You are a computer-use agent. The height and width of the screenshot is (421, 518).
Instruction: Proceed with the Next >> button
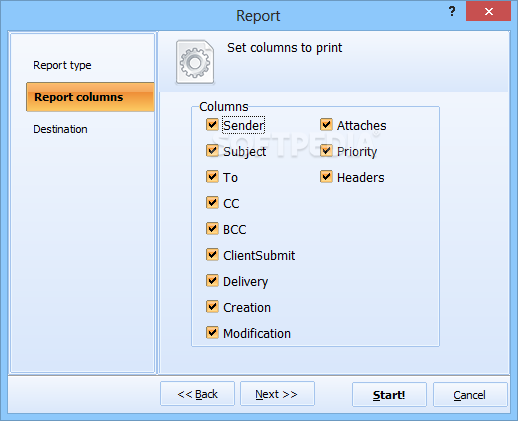[277, 394]
